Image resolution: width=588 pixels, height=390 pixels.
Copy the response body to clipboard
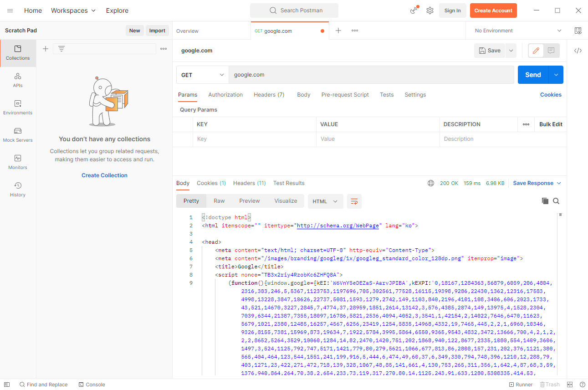tap(545, 201)
